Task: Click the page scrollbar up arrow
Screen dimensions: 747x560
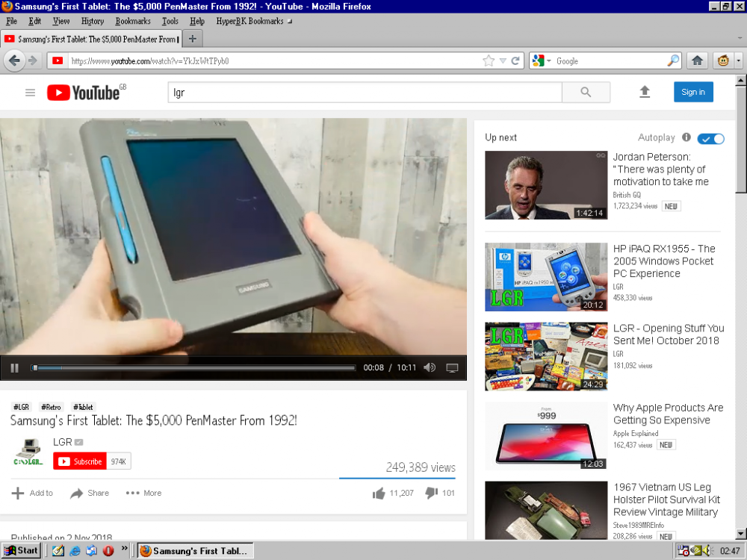Action: (741, 81)
